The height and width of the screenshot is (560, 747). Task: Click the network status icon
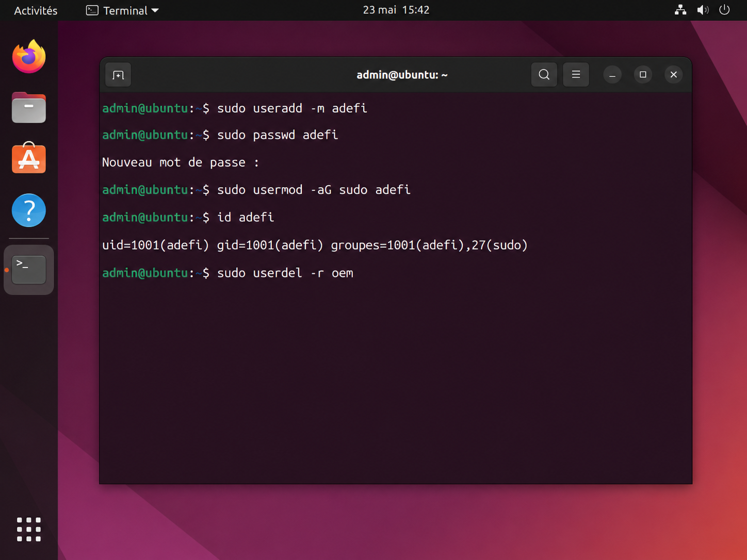[680, 10]
